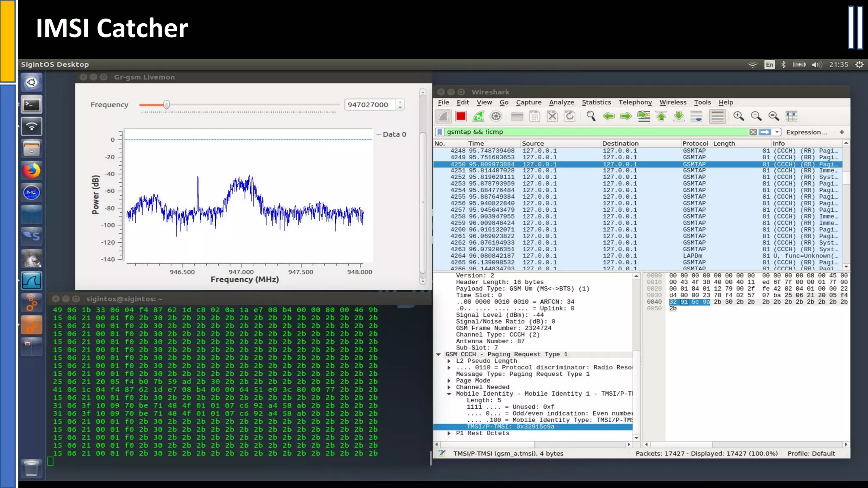Apply the display filter arrow
This screenshot has height=488, width=868.
[765, 132]
